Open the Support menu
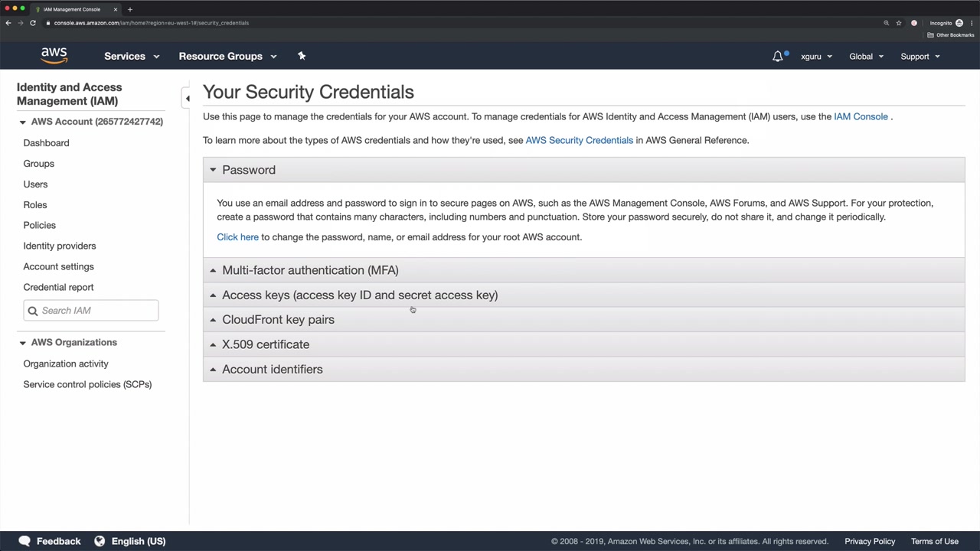Screen dimensions: 980x551 click(x=920, y=56)
